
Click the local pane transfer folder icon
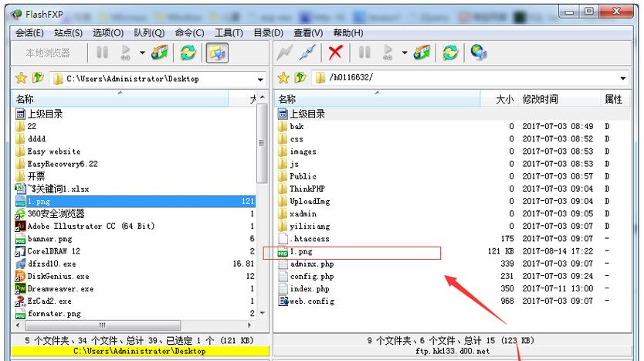[160, 53]
